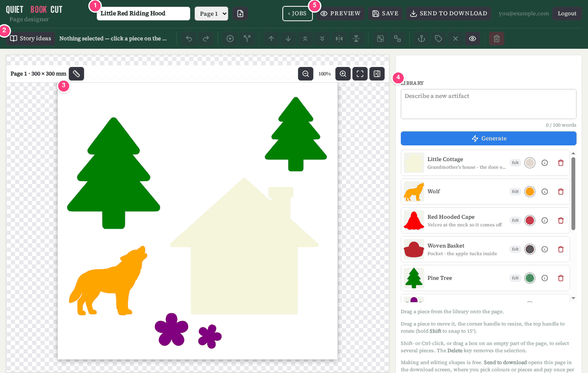The width and height of the screenshot is (588, 373).
Task: Click the X icon in toolbar
Action: pyautogui.click(x=455, y=38)
